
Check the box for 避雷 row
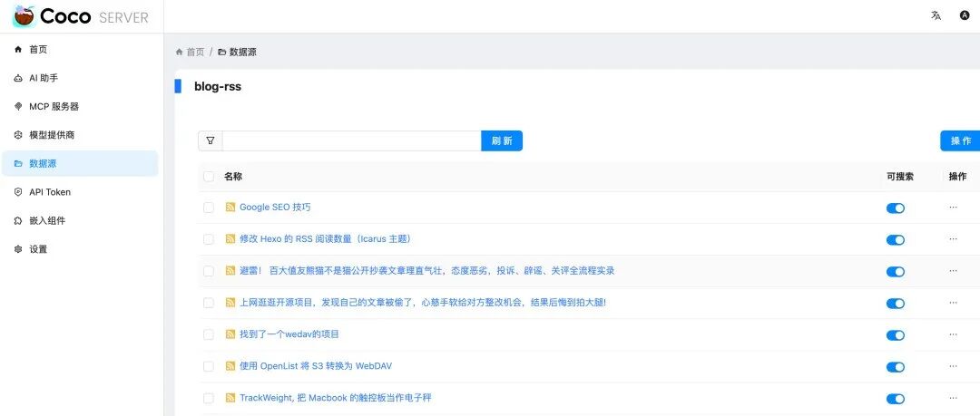pyautogui.click(x=209, y=271)
